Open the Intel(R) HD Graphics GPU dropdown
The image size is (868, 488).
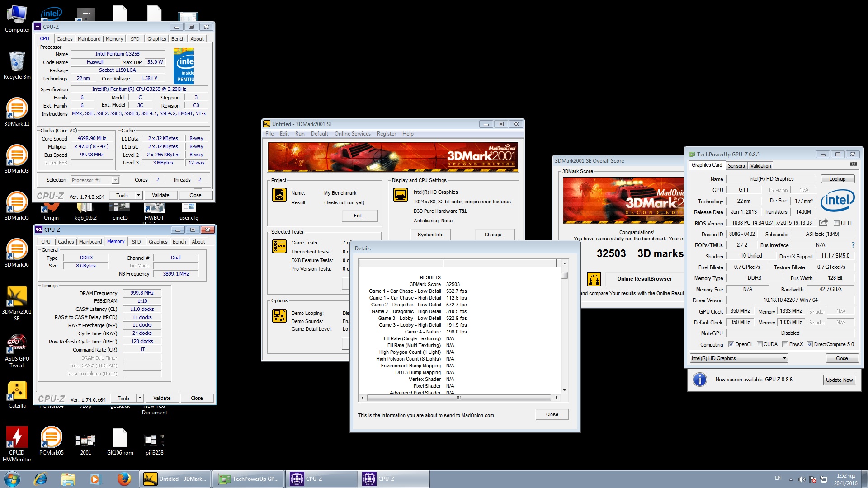pyautogui.click(x=739, y=358)
